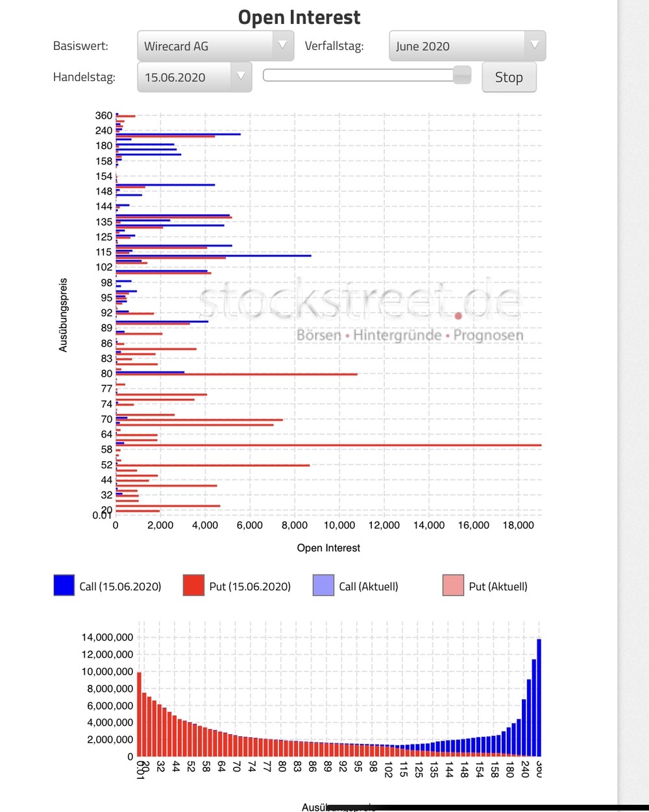Toggle the Put (Aktuell) series via its legend label
The width and height of the screenshot is (649, 812).
click(x=498, y=586)
